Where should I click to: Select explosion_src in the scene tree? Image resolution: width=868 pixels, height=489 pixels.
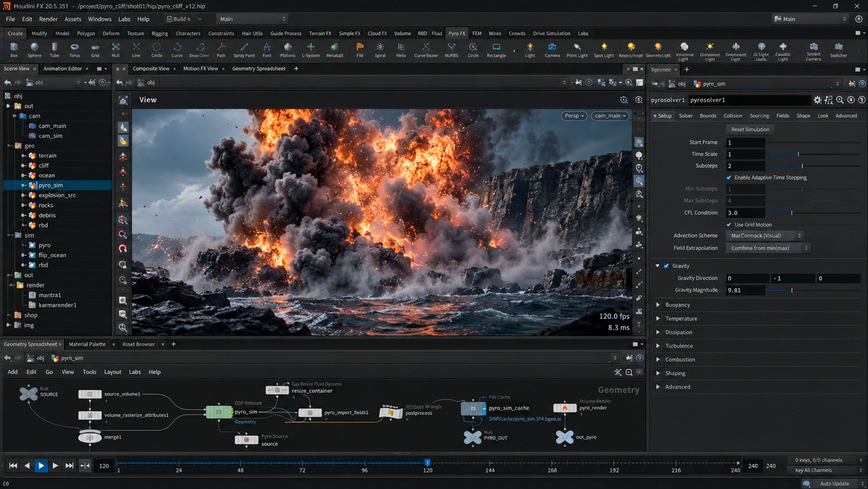57,195
